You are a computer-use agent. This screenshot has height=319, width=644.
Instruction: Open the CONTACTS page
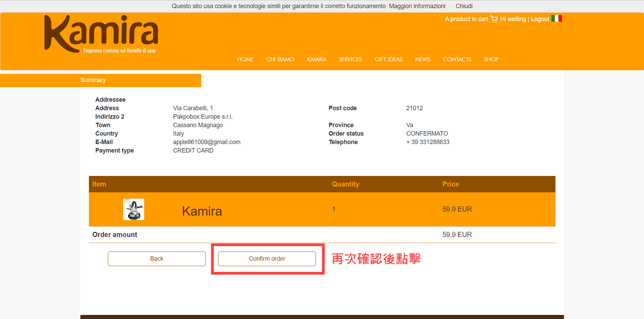[457, 59]
